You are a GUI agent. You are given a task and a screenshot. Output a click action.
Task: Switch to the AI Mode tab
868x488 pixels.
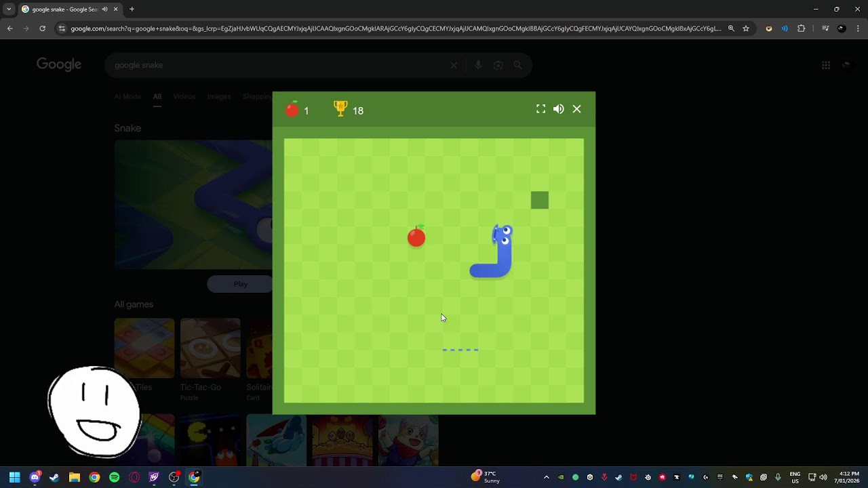(127, 96)
